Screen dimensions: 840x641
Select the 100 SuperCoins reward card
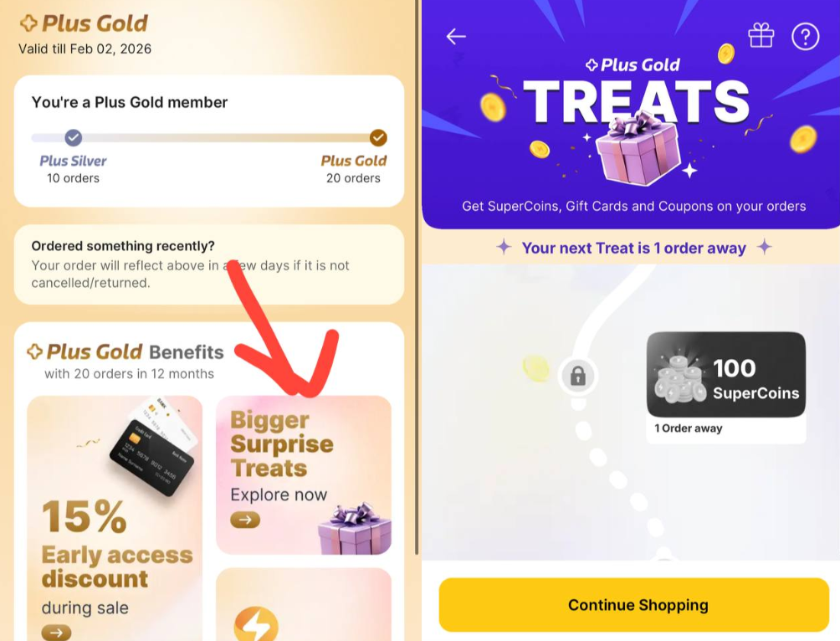pyautogui.click(x=726, y=387)
